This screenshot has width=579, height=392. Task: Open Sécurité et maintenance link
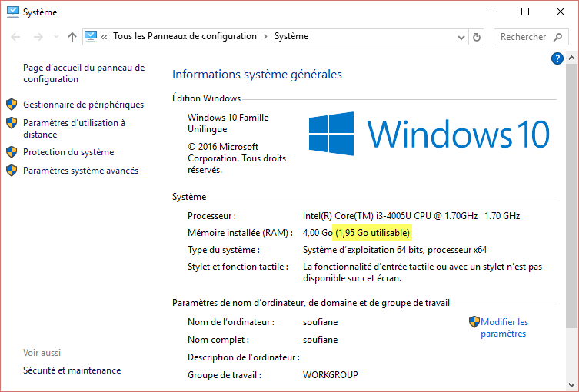tap(72, 370)
